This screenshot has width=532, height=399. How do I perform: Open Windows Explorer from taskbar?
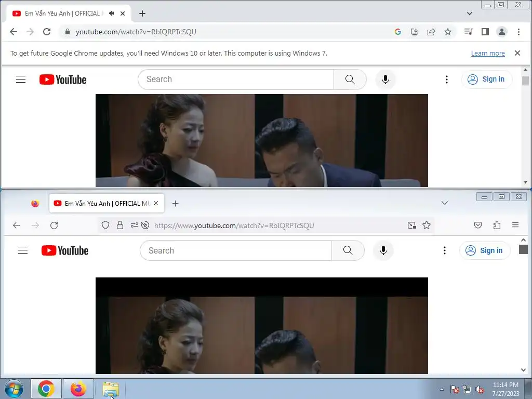111,389
